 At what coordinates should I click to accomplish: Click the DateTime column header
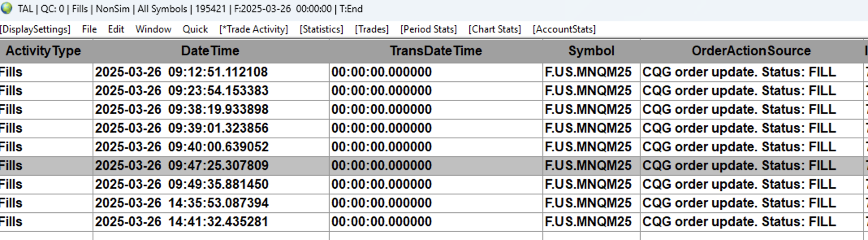click(x=210, y=51)
